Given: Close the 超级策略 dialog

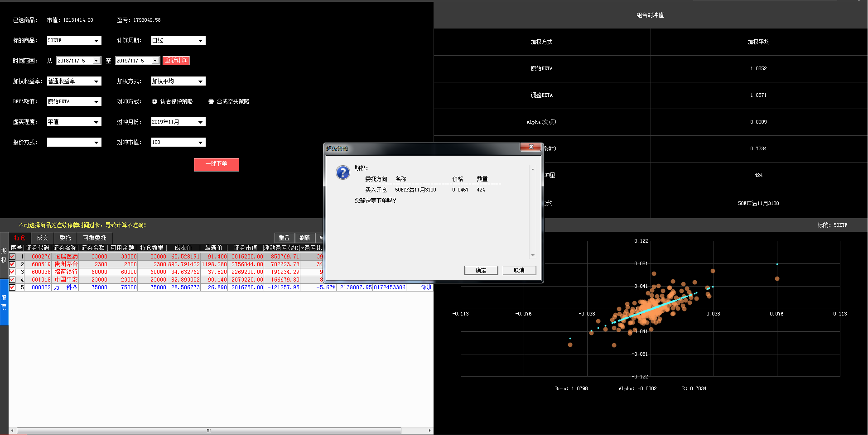Looking at the screenshot, I should pyautogui.click(x=530, y=147).
